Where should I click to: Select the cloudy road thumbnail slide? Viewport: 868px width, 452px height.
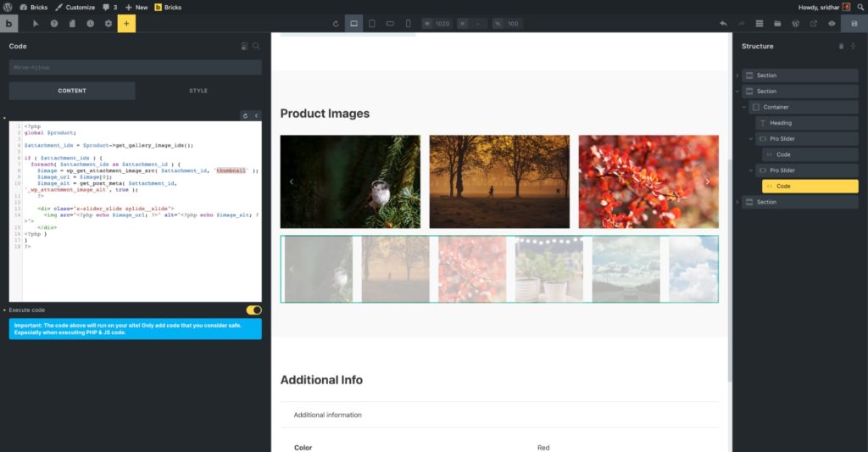point(626,269)
